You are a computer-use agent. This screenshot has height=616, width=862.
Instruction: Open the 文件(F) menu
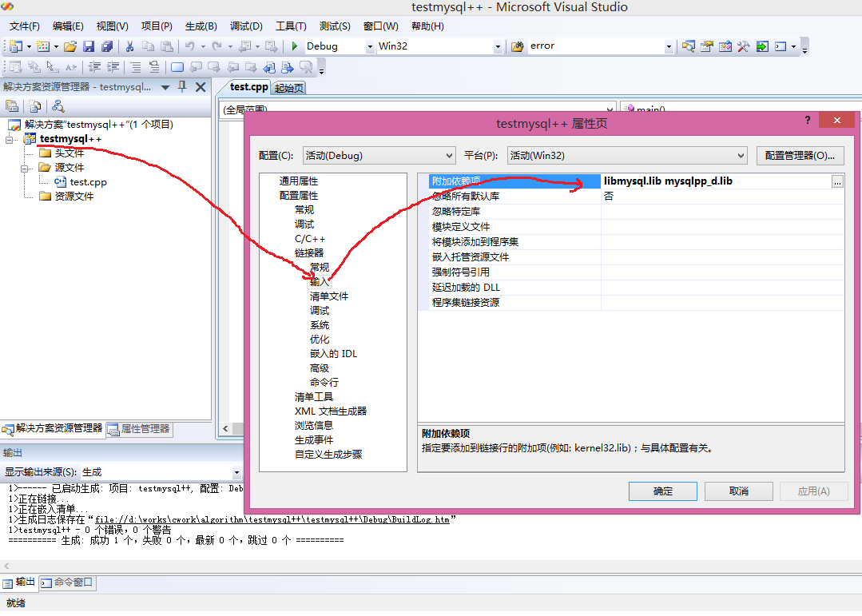coord(24,26)
